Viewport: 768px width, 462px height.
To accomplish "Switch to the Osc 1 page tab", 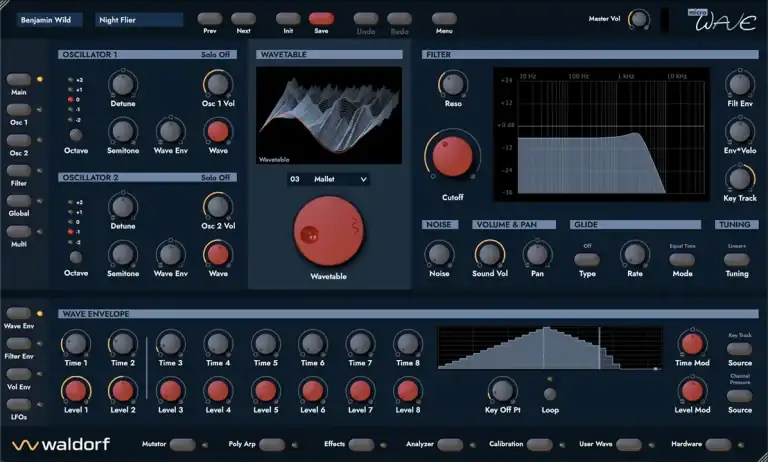I will [x=19, y=110].
